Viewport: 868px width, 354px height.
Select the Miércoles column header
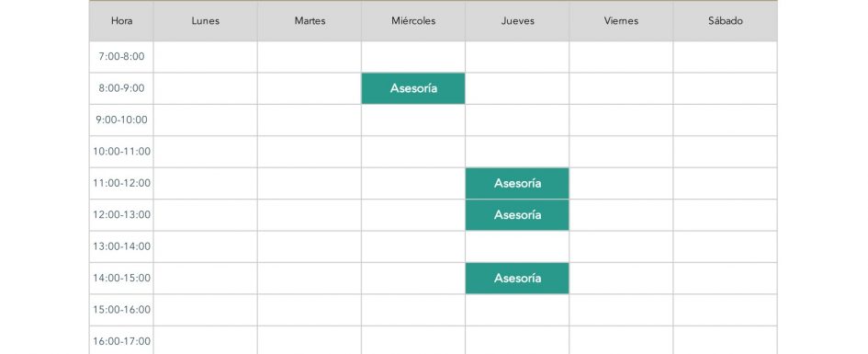click(x=413, y=21)
